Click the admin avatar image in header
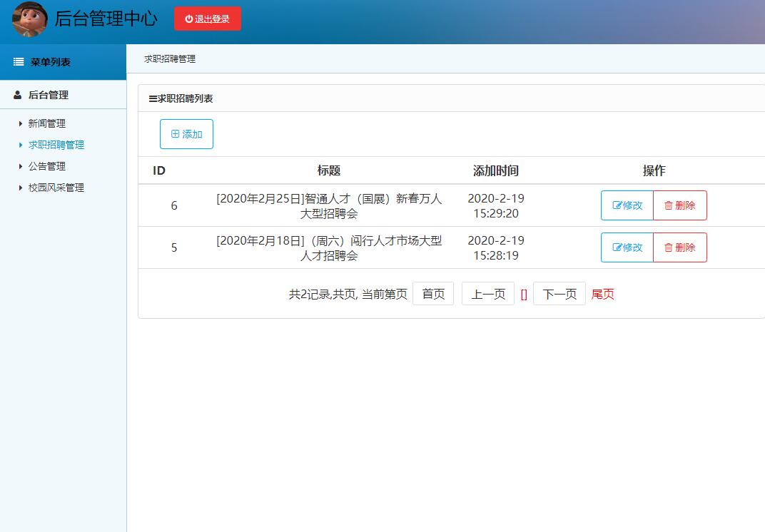Viewport: 765px width, 532px height. (x=30, y=19)
